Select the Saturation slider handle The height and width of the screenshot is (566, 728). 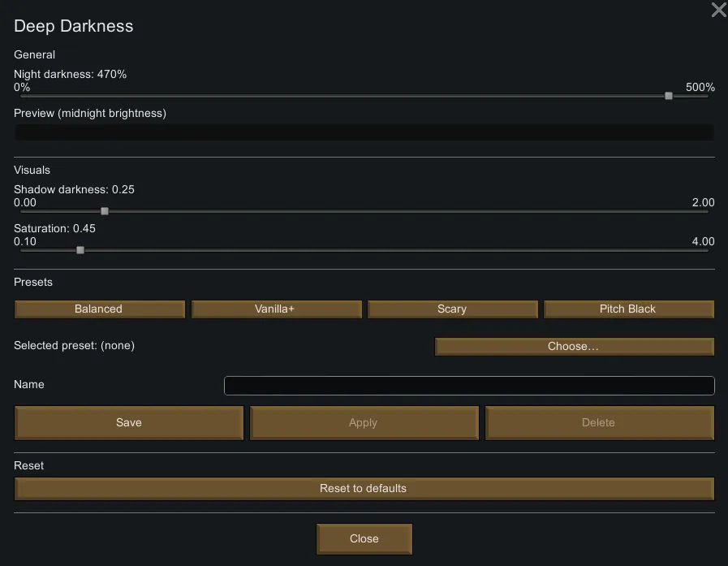point(80,250)
